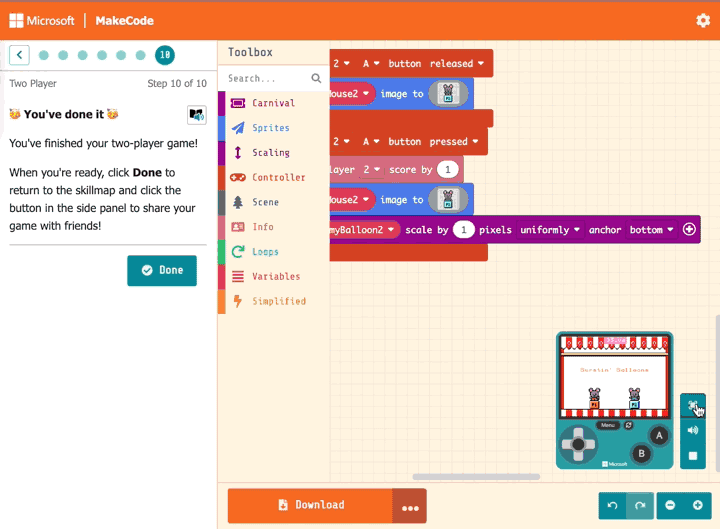720x529 pixels.
Task: Jump to current step 10 indicator
Action: coord(165,55)
